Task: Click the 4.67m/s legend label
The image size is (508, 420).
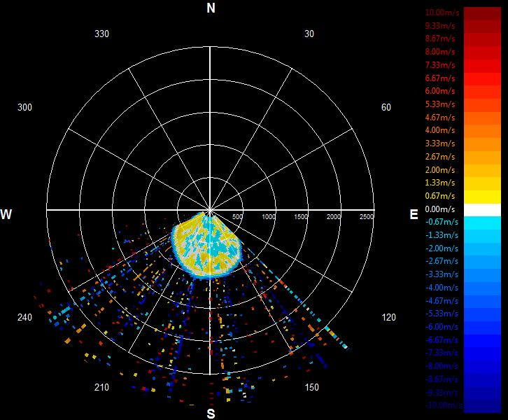Action: 440,118
